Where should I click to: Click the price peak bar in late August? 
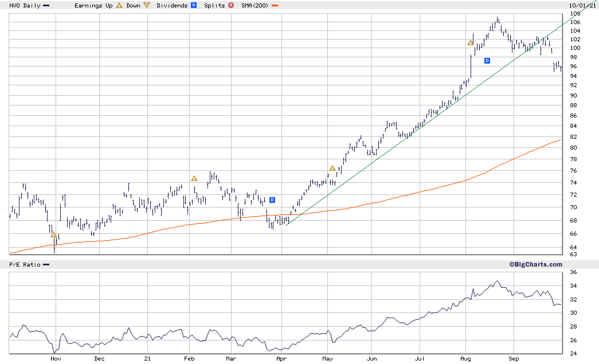point(498,20)
